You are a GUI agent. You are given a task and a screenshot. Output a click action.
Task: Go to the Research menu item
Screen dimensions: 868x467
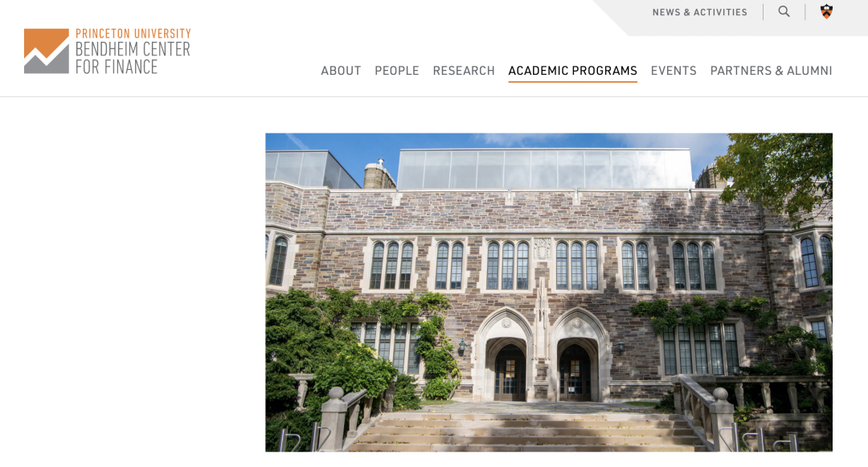pos(464,71)
